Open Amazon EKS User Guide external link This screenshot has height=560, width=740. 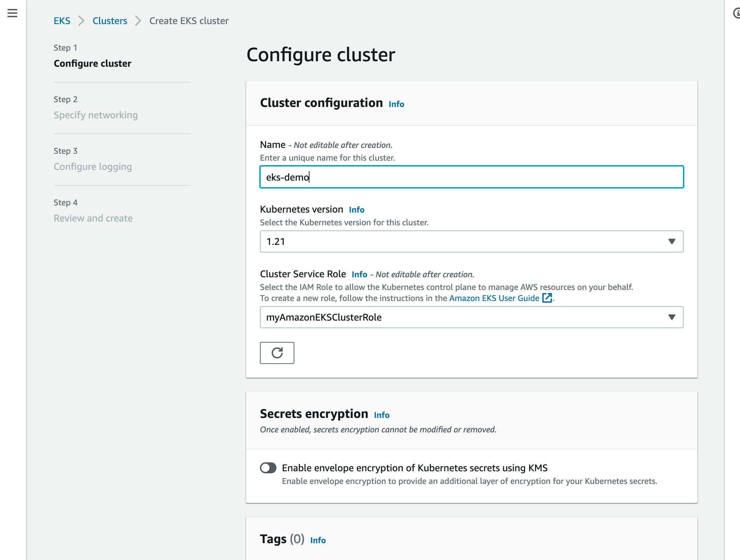[494, 298]
